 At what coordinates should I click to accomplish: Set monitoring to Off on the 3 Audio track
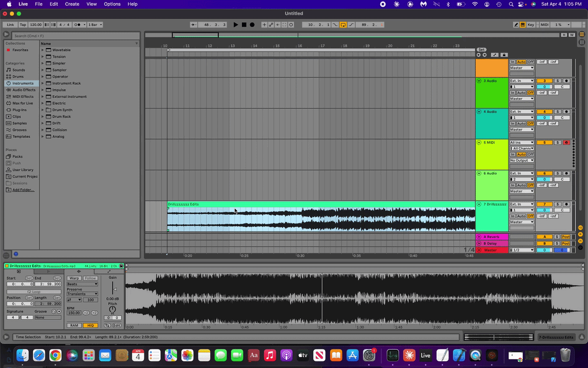531,93
